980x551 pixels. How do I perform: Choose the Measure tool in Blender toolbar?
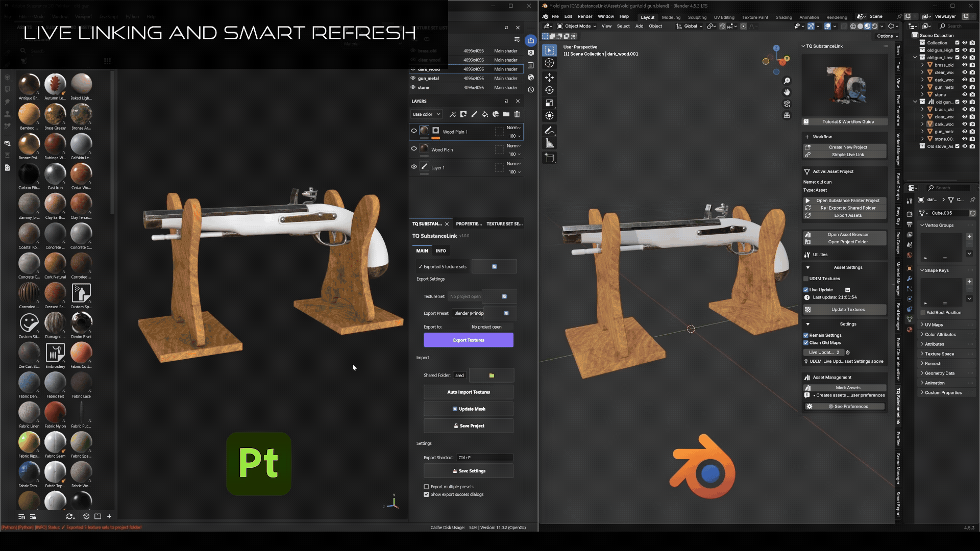pos(549,143)
